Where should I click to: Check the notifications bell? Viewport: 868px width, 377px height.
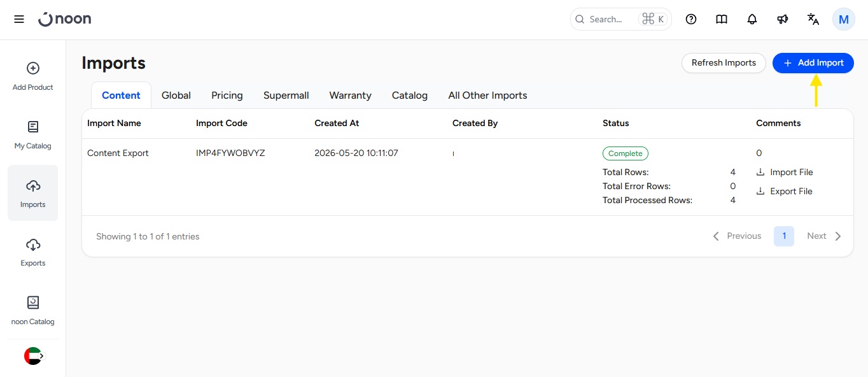pyautogui.click(x=752, y=19)
